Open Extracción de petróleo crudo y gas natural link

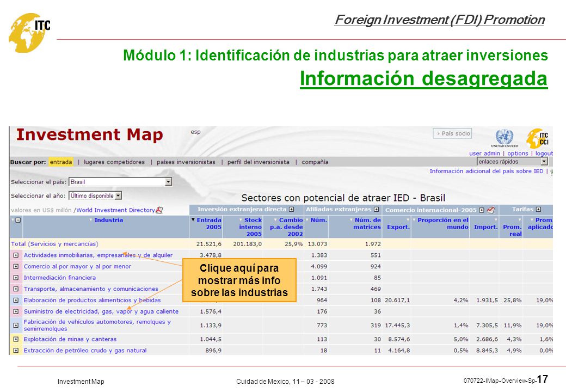pos(85,350)
